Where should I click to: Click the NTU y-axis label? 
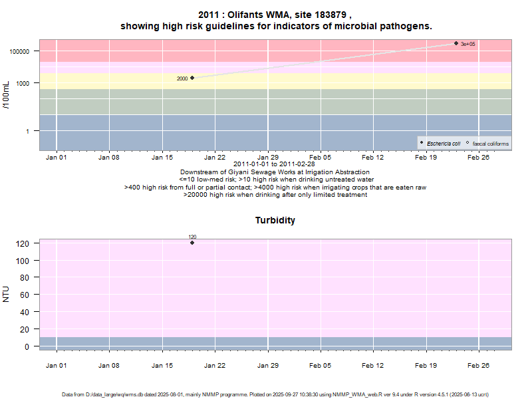coord(7,294)
